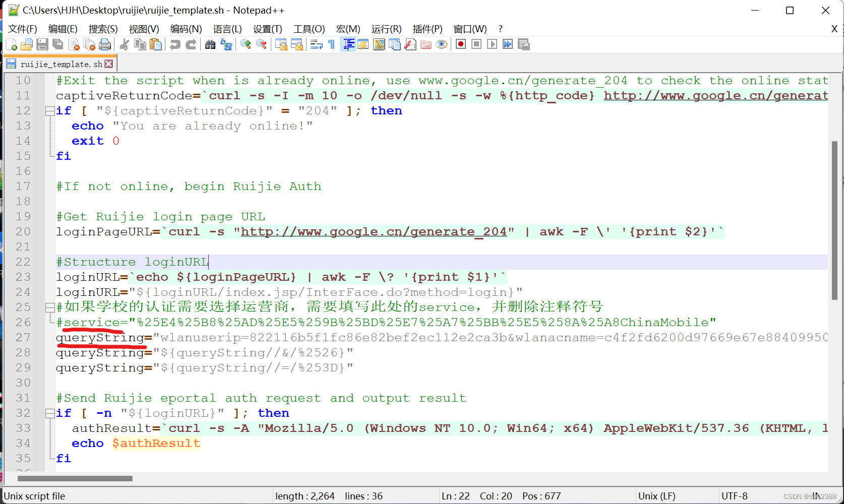844x504 pixels.
Task: Close document with menu bar X button
Action: (x=834, y=29)
